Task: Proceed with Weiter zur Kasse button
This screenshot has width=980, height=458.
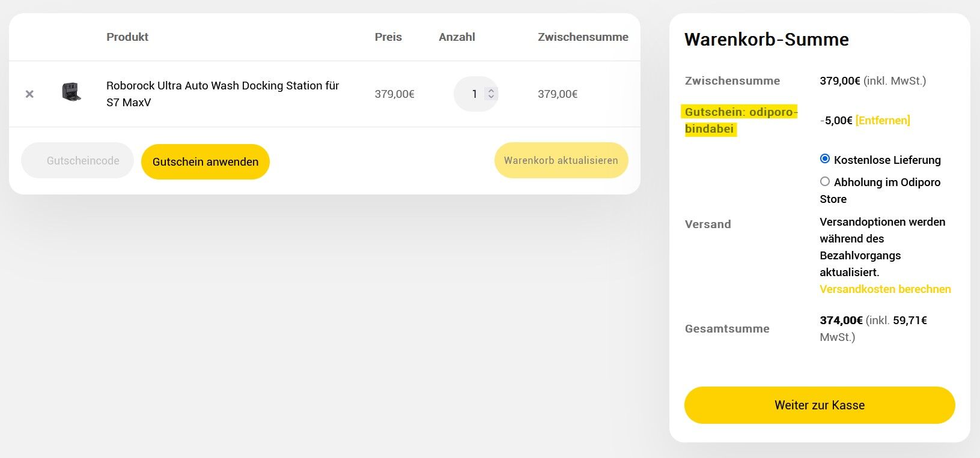Action: (x=820, y=405)
